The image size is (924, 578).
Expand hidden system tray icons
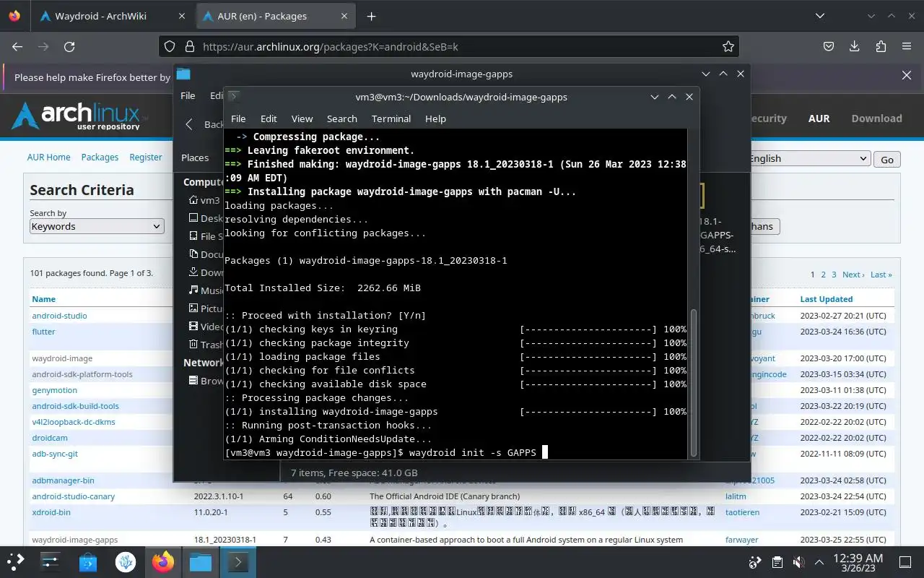pyautogui.click(x=819, y=562)
